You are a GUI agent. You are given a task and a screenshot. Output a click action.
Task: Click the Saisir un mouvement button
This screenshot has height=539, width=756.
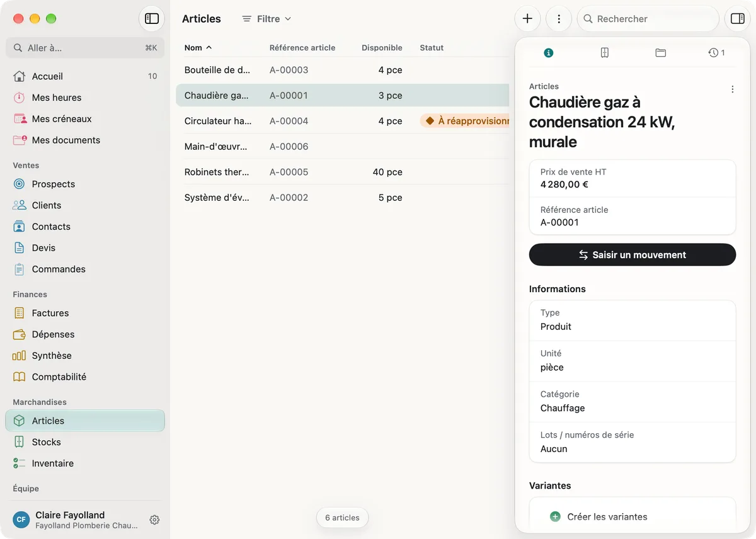pyautogui.click(x=633, y=255)
